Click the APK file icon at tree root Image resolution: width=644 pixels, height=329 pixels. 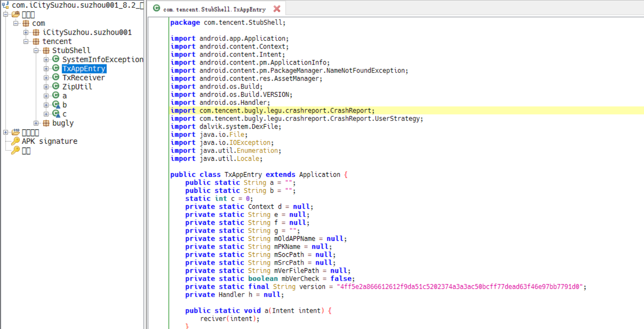click(5, 5)
